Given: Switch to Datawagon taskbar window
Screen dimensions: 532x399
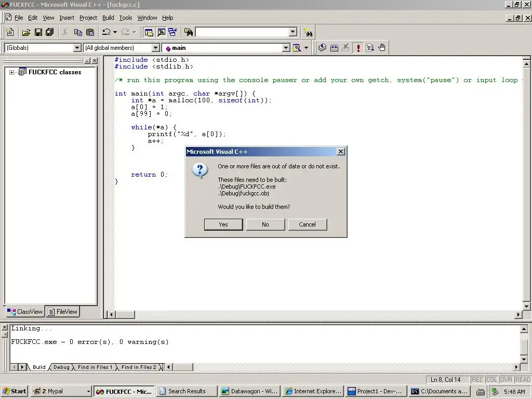Looking at the screenshot, I should [x=249, y=391].
